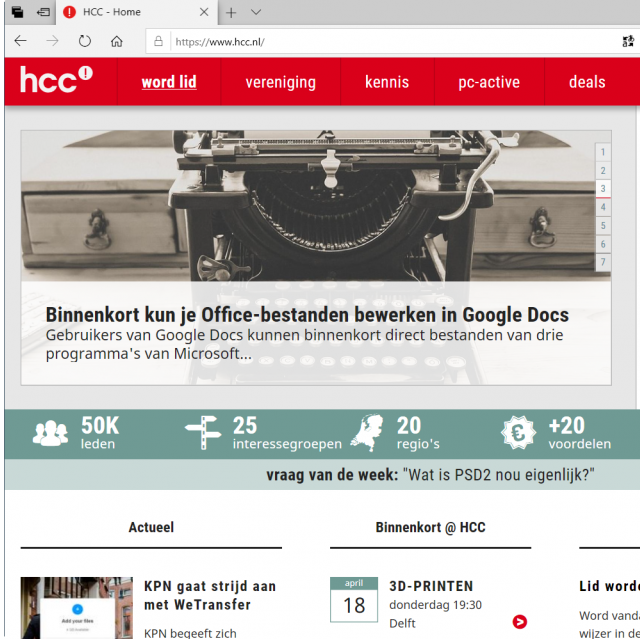The image size is (640, 640).
Task: Open the pc-active menu item
Action: coord(489,82)
